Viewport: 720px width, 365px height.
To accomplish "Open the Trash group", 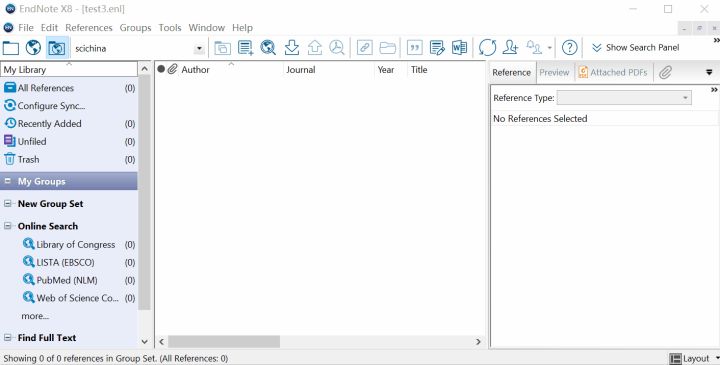I will coord(69,160).
